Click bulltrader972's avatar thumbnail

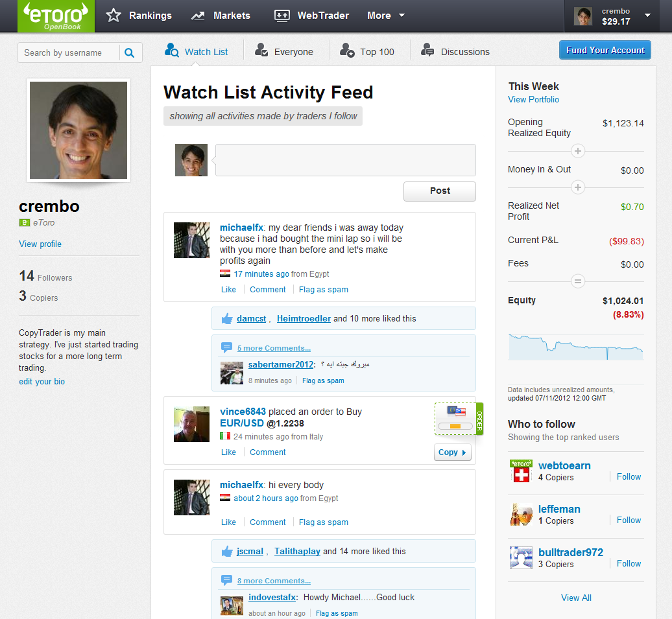click(521, 557)
